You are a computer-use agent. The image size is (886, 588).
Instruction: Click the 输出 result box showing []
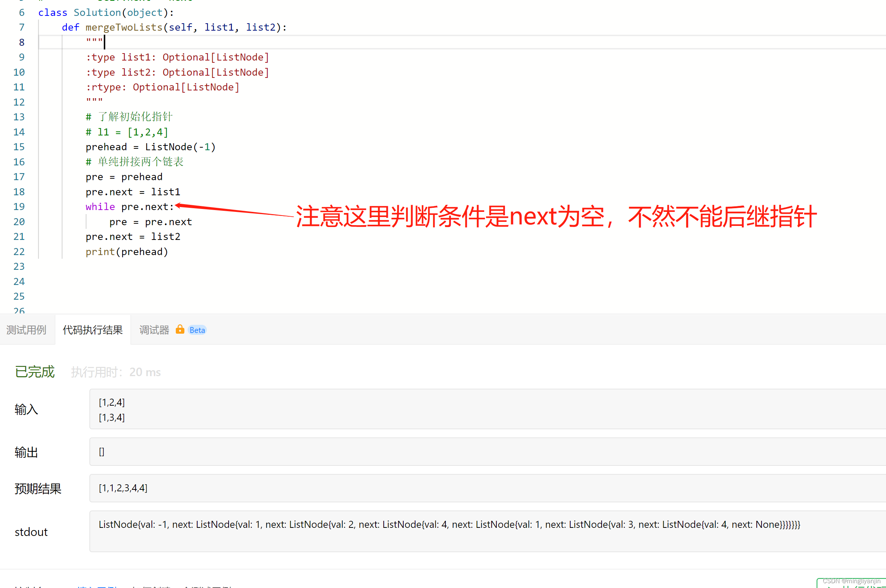(x=488, y=451)
